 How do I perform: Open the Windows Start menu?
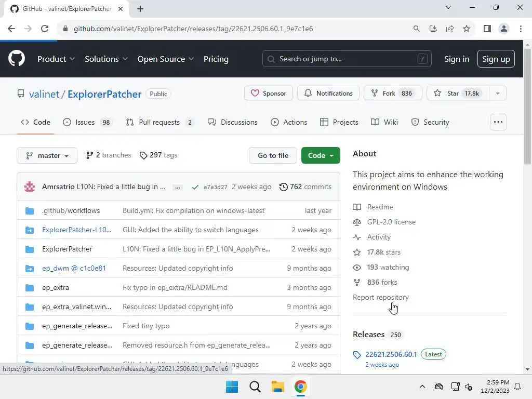tap(232, 387)
